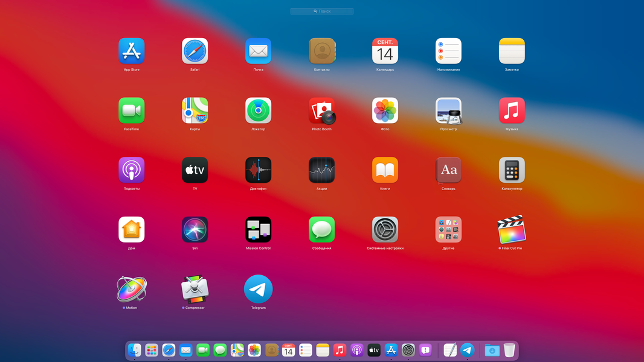Image resolution: width=644 pixels, height=362 pixels.
Task: Open Заметки in the Launchpad grid
Action: [x=512, y=51]
